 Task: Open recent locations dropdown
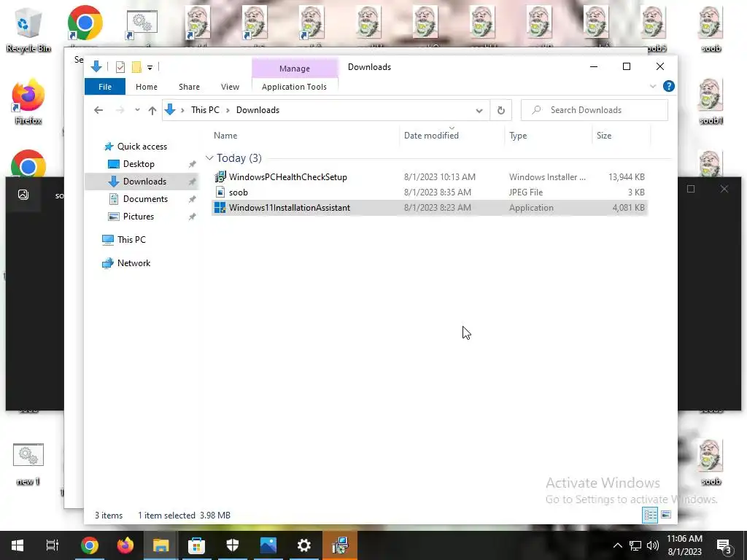tap(137, 110)
